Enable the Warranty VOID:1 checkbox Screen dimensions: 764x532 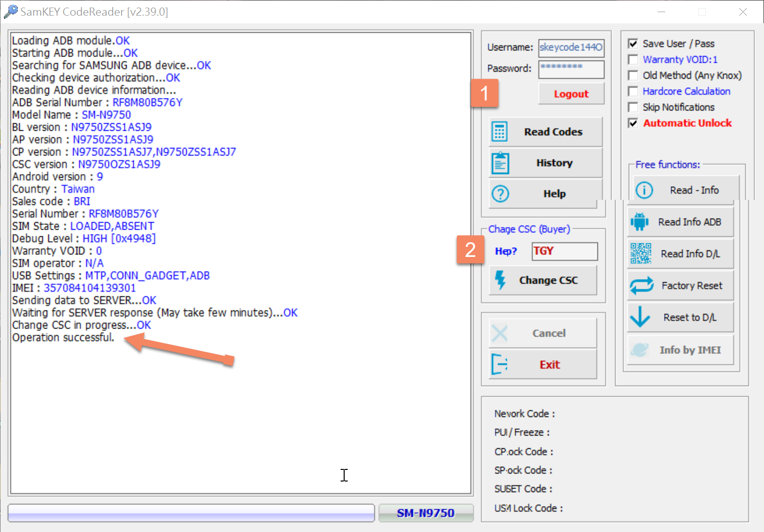(633, 60)
